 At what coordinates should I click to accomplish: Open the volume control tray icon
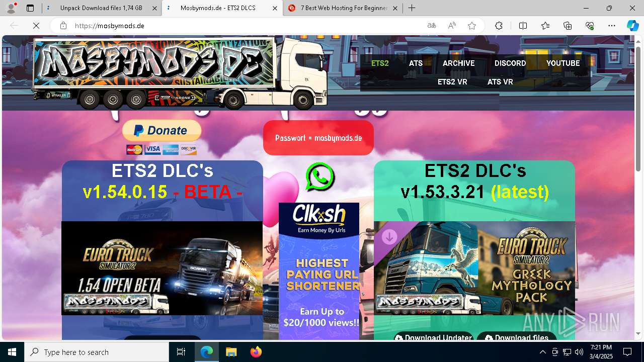pos(579,352)
